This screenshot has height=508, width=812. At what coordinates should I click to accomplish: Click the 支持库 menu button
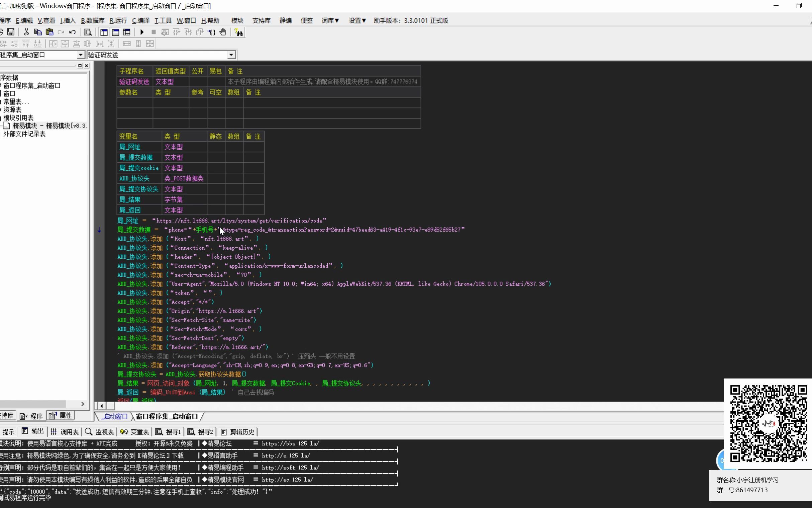point(262,20)
